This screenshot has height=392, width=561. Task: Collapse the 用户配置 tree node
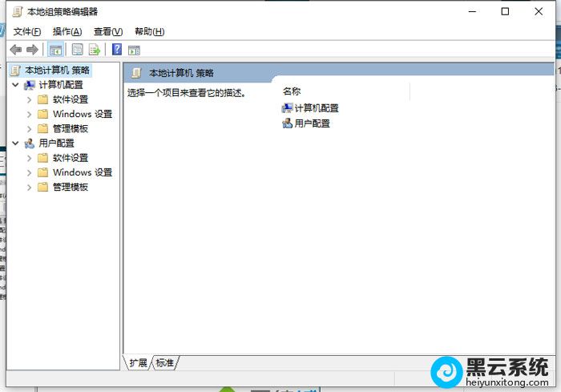[15, 143]
